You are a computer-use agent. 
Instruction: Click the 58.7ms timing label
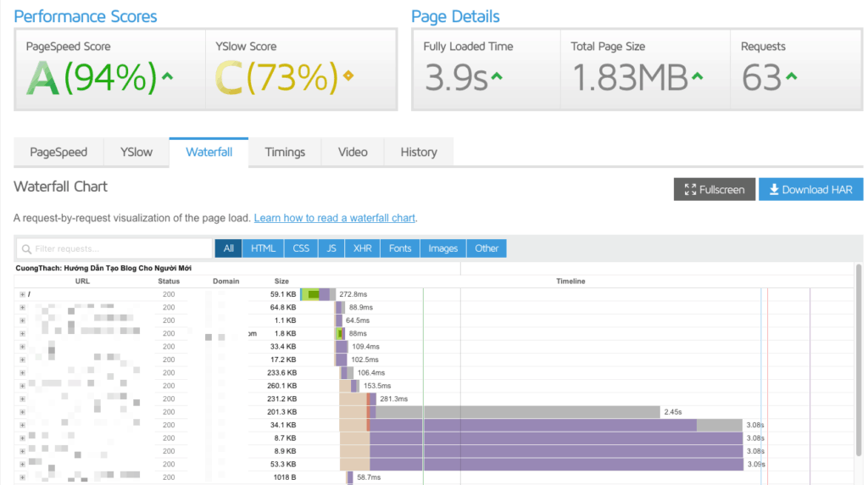(369, 477)
